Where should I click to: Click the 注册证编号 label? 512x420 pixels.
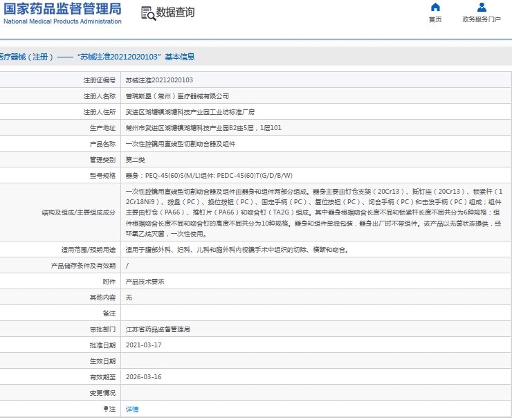[x=100, y=80]
